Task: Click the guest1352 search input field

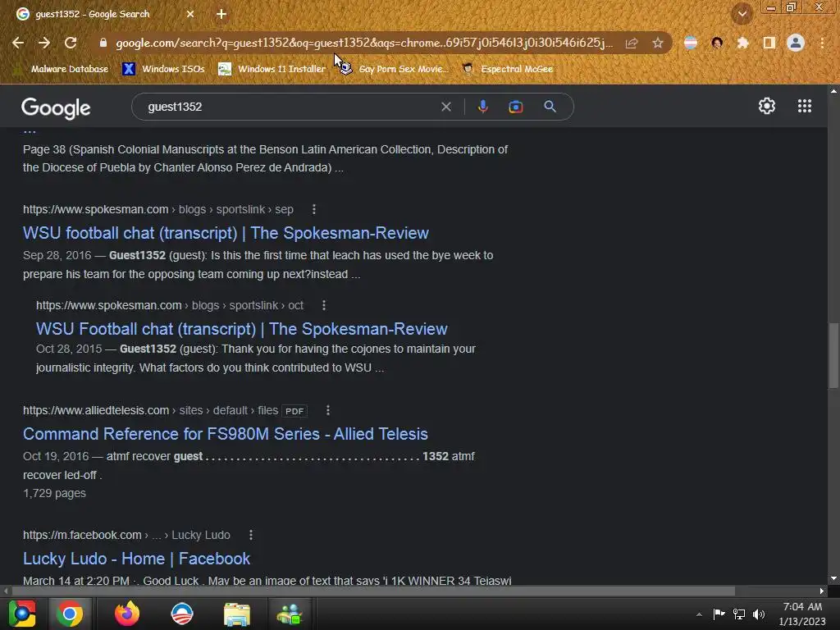Action: tap(290, 107)
